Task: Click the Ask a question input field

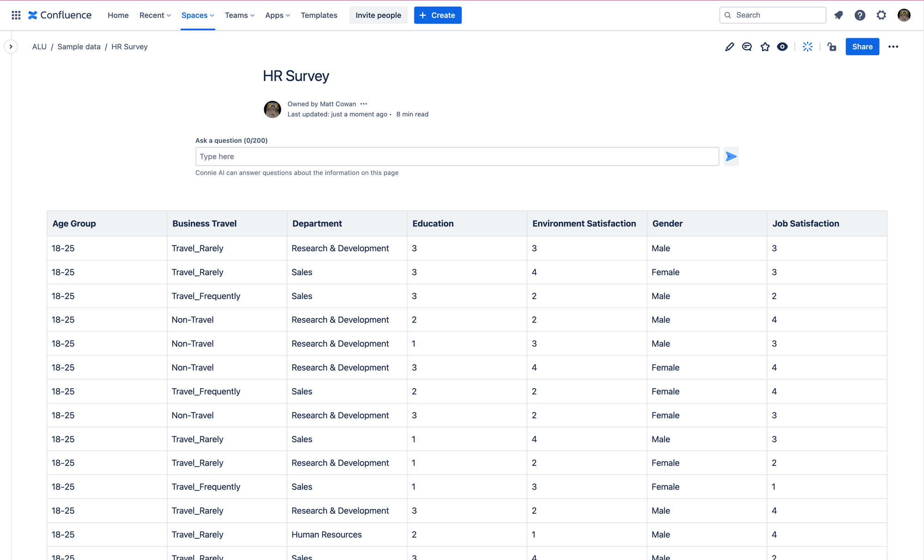Action: [x=457, y=157]
